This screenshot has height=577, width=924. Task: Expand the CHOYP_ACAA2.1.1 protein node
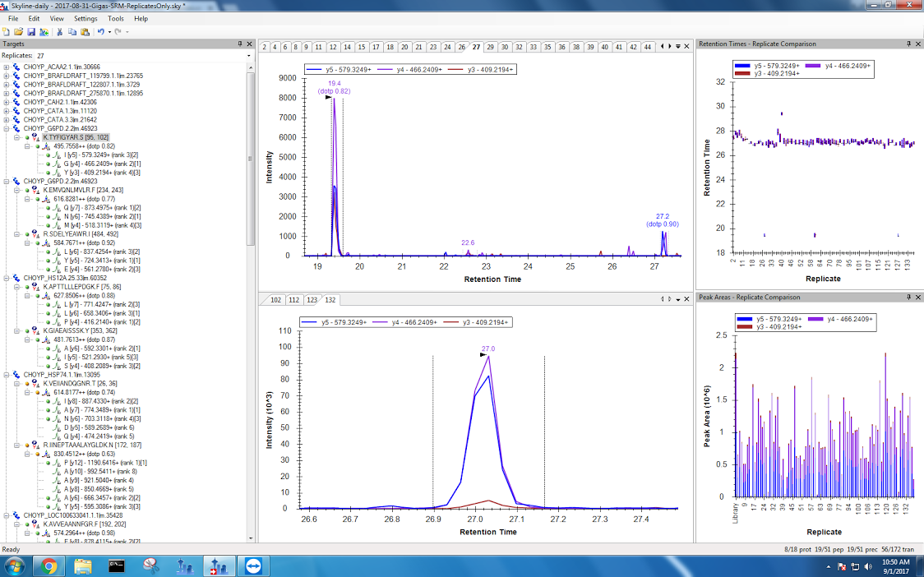click(x=7, y=67)
